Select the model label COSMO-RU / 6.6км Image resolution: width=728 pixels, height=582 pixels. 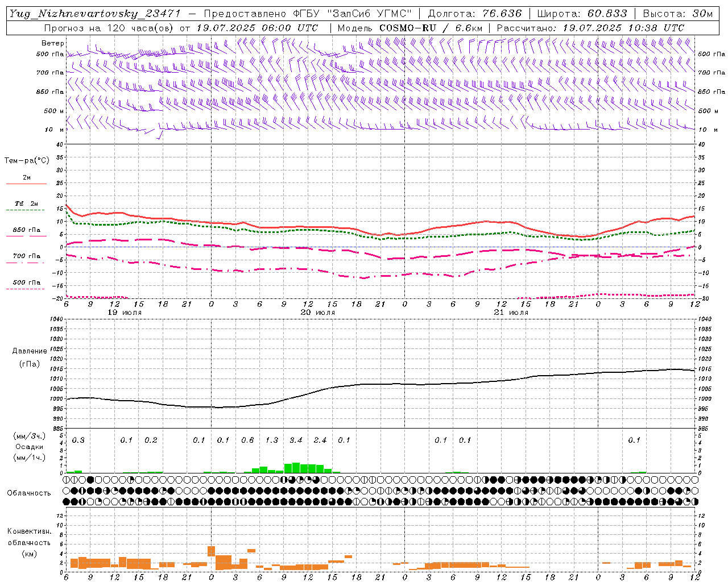tap(431, 28)
